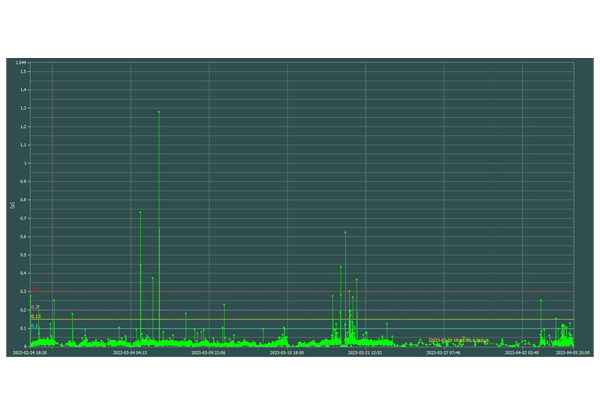Click the tallest green peak near 1.28
Image resolution: width=600 pixels, height=400 pixels.
(x=159, y=112)
